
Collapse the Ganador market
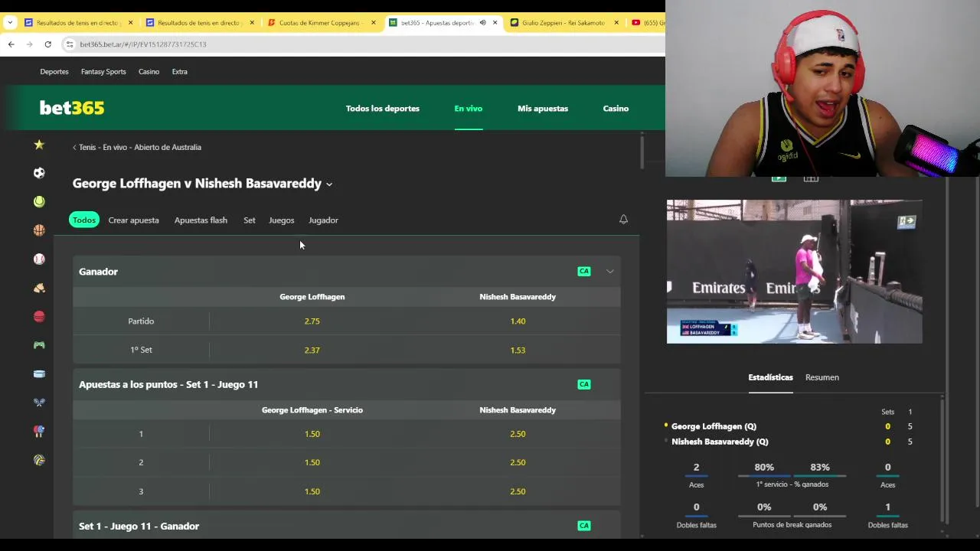tap(610, 271)
